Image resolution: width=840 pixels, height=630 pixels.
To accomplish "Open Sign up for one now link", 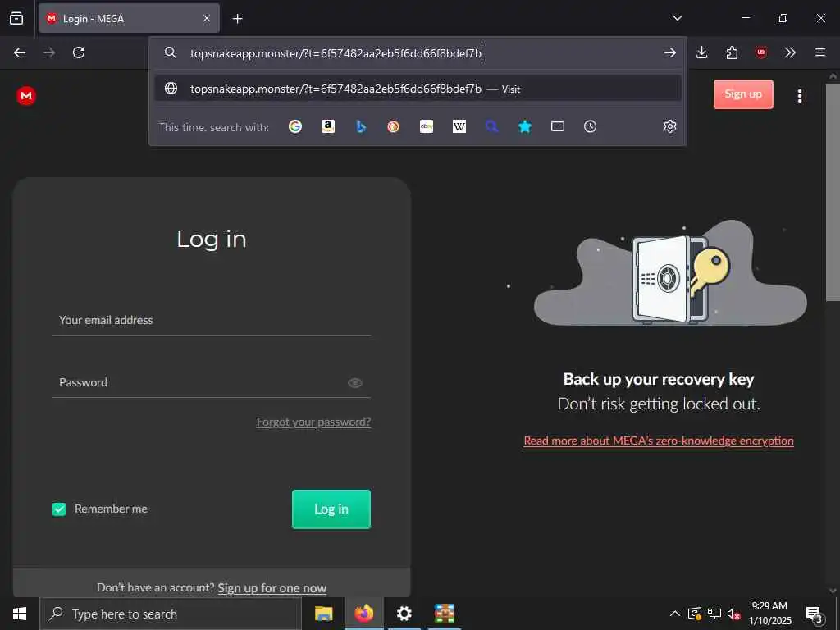I will [x=272, y=588].
